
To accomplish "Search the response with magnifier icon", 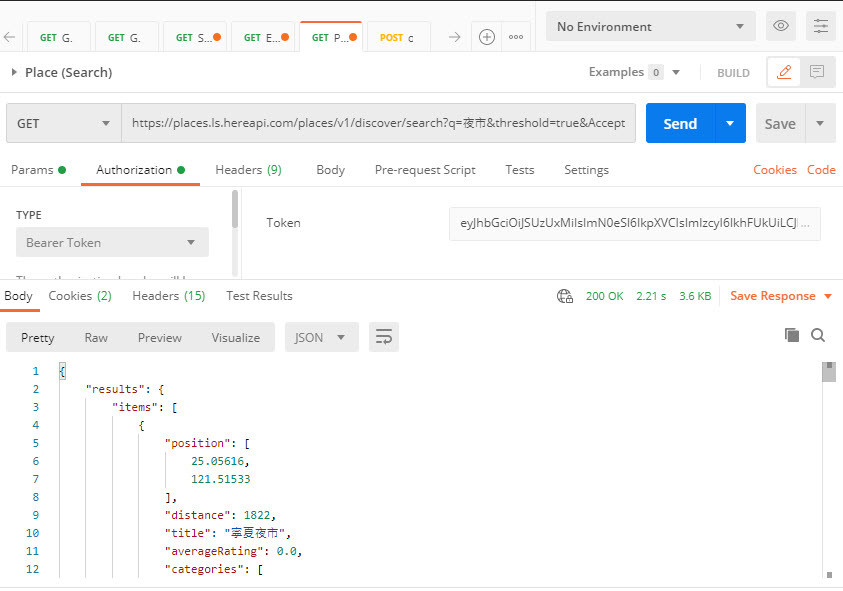I will [x=818, y=335].
